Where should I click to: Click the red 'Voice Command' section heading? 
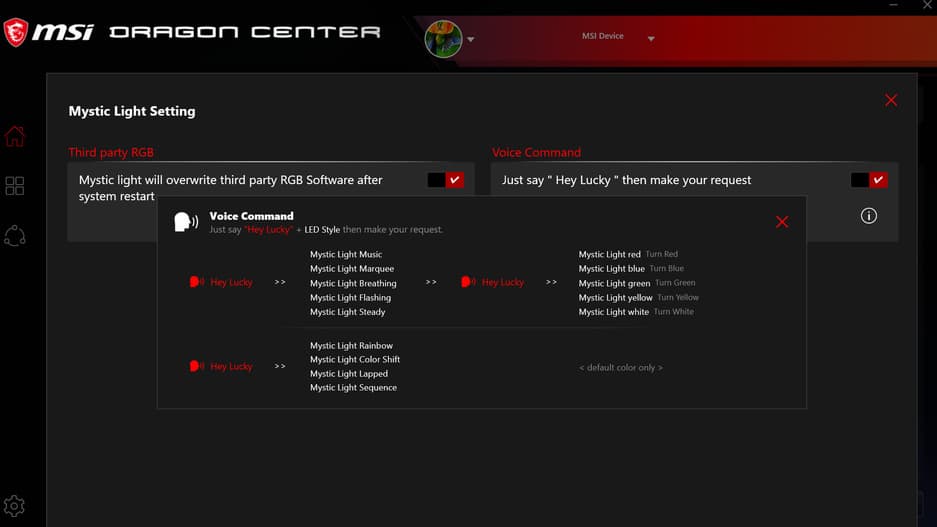536,152
